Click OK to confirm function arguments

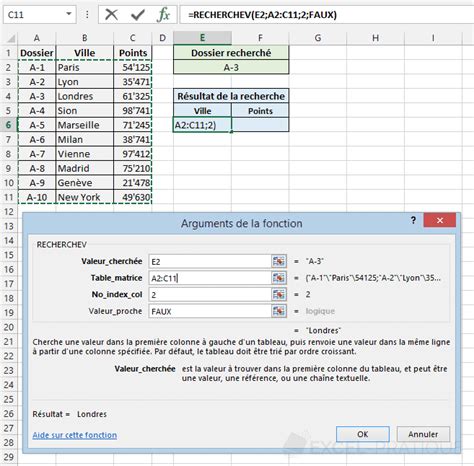pyautogui.click(x=363, y=434)
